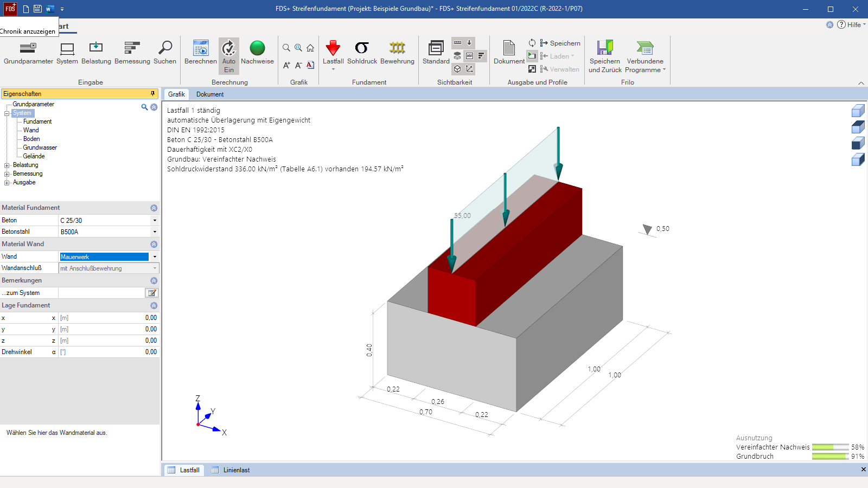This screenshot has height=488, width=868.
Task: Select Boden in the tree
Action: coord(31,139)
